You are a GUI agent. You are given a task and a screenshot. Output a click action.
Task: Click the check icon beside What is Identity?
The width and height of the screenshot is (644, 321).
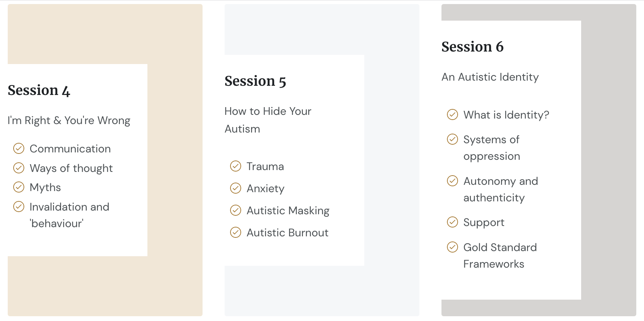(452, 114)
